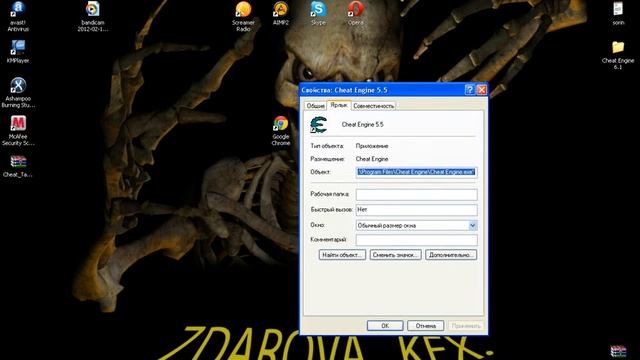Image resolution: width=640 pixels, height=360 pixels.
Task: Click the Быстрый вызов hotkey field
Action: click(x=416, y=209)
